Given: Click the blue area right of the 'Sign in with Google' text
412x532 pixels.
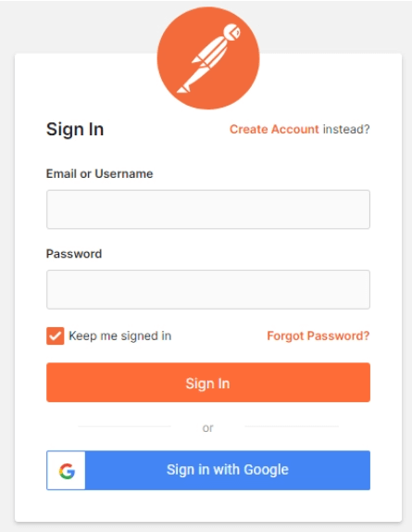Looking at the screenshot, I should coord(329,470).
